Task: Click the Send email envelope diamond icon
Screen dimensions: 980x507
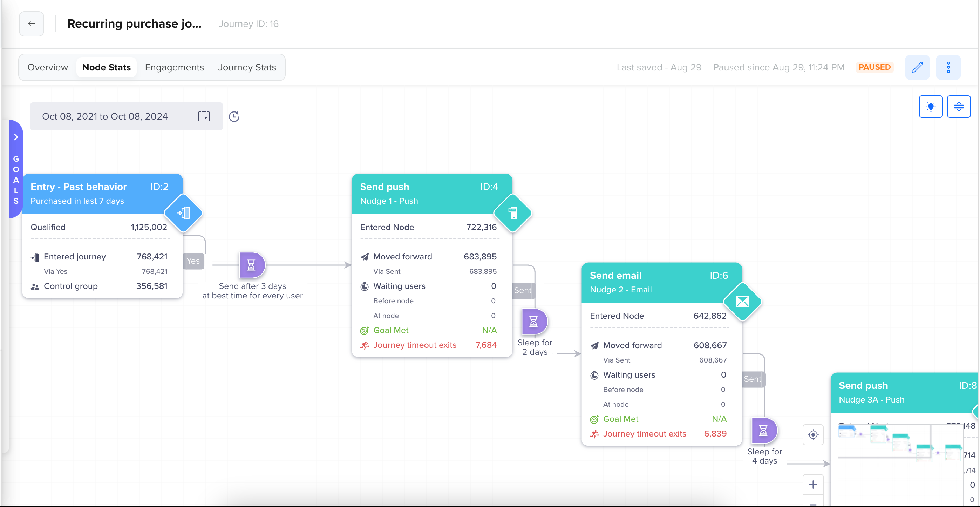Action: coord(743,302)
